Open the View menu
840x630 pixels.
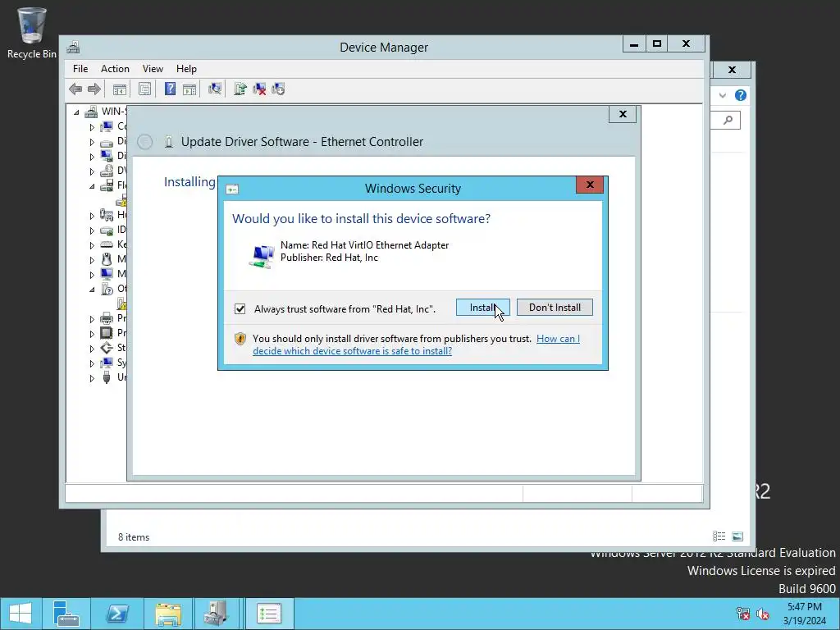click(153, 69)
